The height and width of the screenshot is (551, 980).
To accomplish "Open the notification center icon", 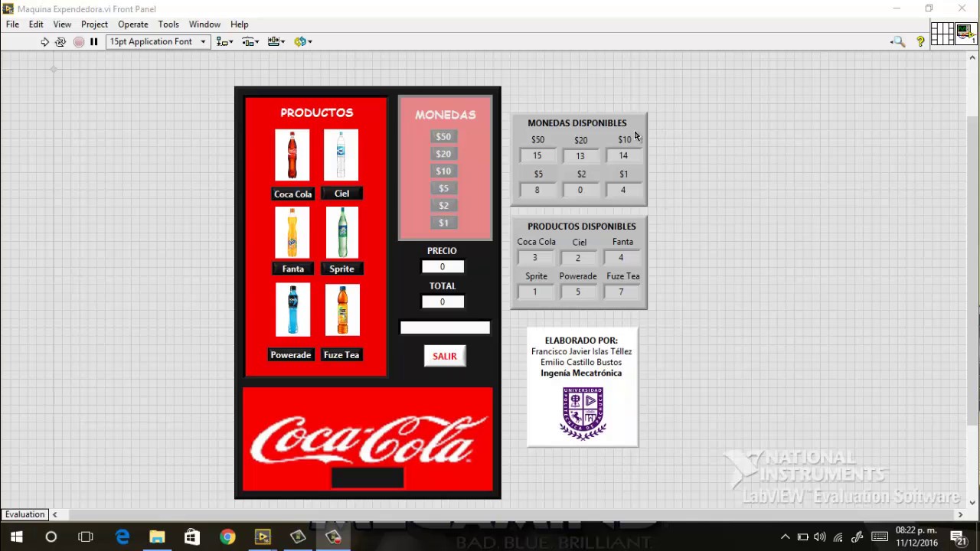I will (957, 537).
